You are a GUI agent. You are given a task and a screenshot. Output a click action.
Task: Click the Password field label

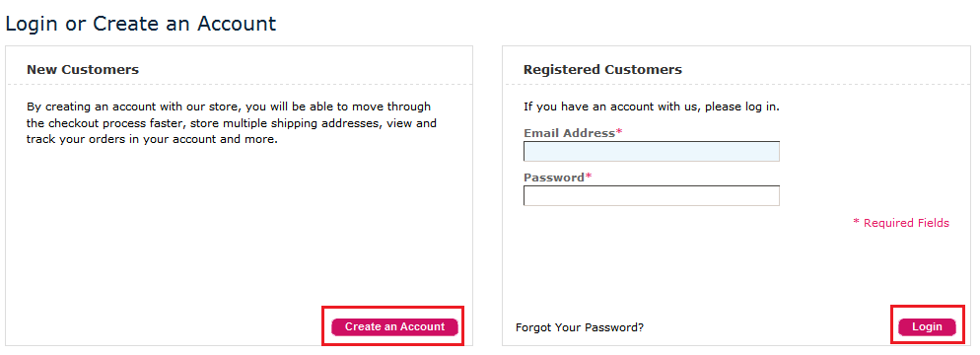click(x=554, y=177)
